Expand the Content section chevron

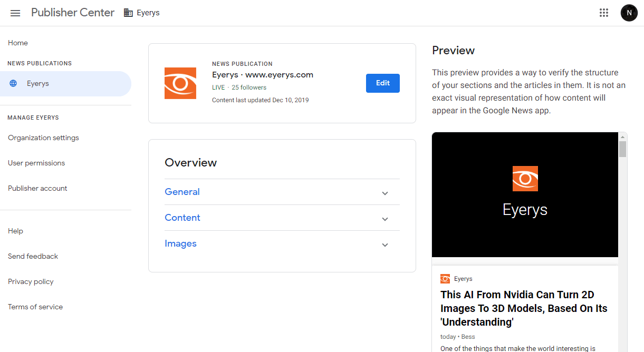[385, 219]
